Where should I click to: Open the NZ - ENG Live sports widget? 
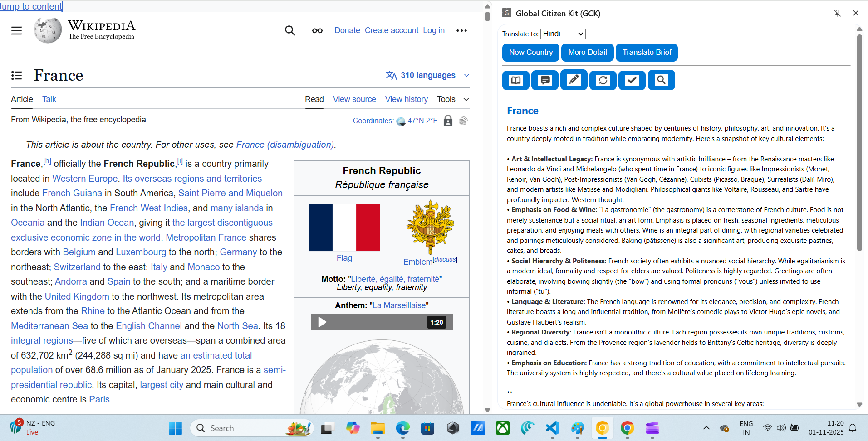(32, 427)
